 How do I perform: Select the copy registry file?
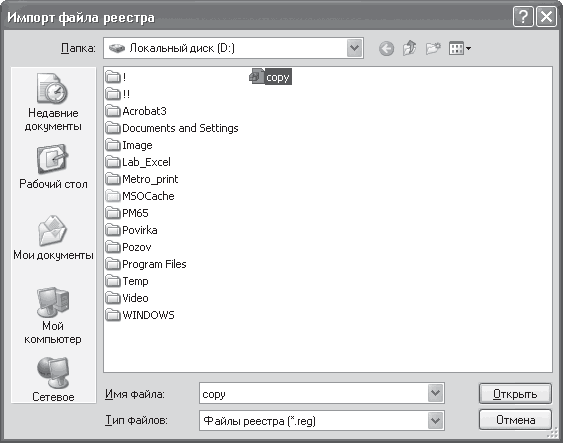pos(270,77)
